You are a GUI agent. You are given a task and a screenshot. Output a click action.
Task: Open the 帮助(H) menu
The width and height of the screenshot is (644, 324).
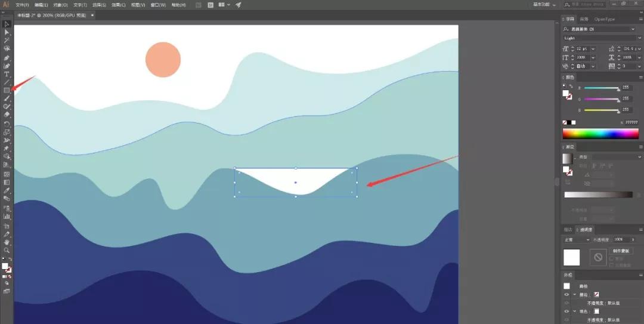[x=178, y=5]
